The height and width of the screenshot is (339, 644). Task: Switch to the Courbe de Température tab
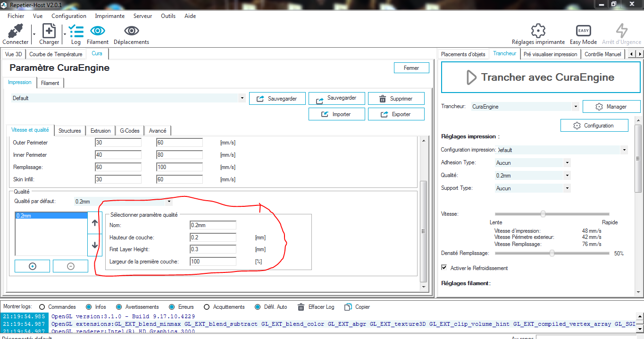tap(56, 54)
